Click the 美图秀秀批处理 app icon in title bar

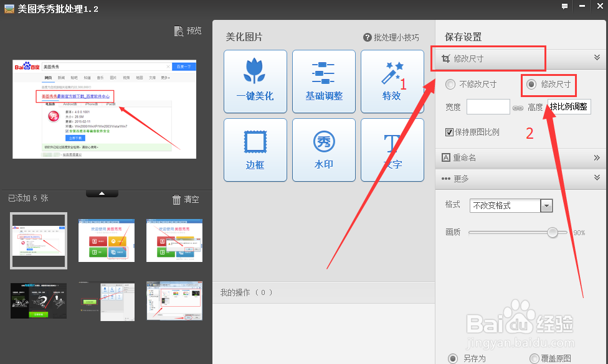9,9
